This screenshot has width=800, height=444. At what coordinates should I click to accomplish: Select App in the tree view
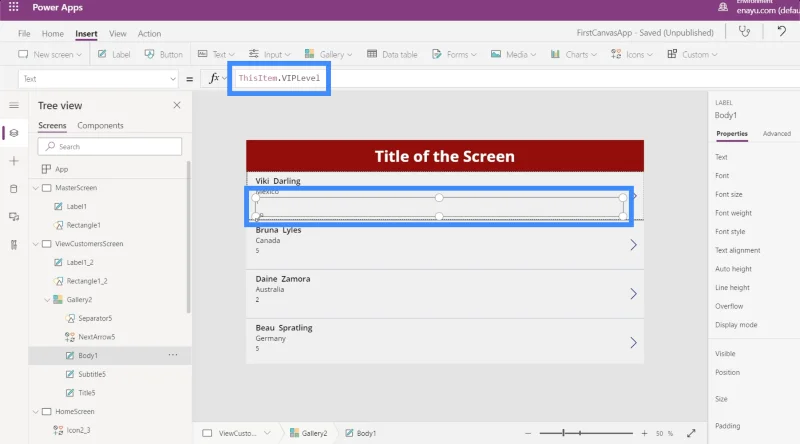(61, 169)
